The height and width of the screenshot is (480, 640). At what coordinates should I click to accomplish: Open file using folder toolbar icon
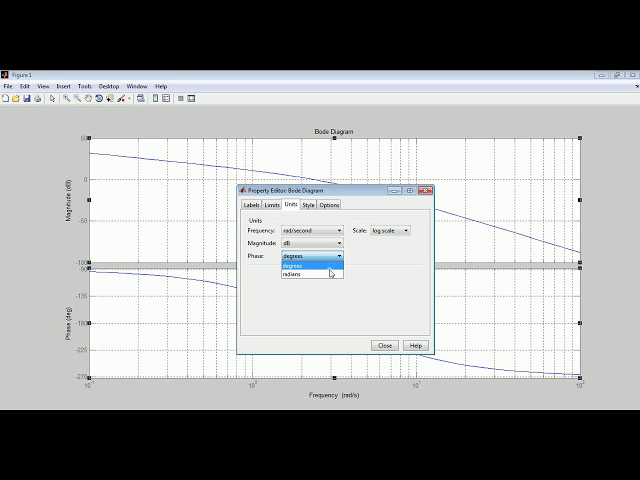[x=16, y=98]
